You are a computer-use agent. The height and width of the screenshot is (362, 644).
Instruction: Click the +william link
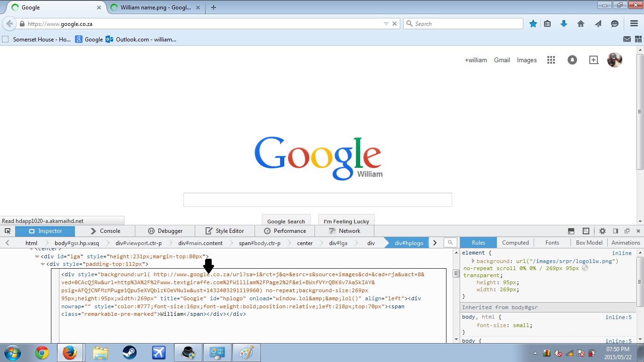click(x=476, y=60)
